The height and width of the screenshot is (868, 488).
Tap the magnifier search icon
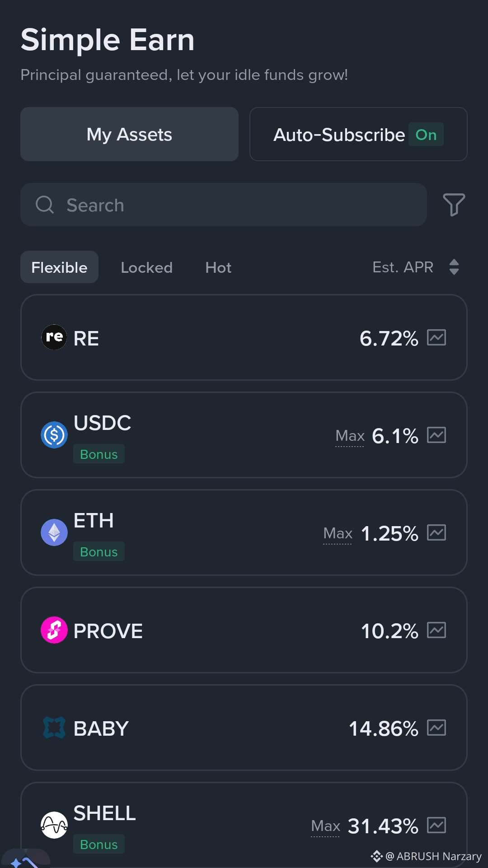(45, 205)
